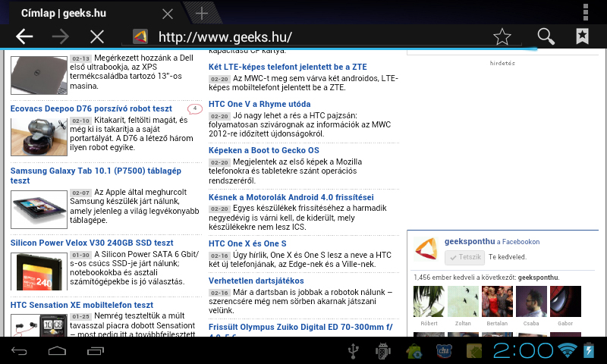
Task: Close the Címlap | geeks.hu tab
Action: [168, 14]
